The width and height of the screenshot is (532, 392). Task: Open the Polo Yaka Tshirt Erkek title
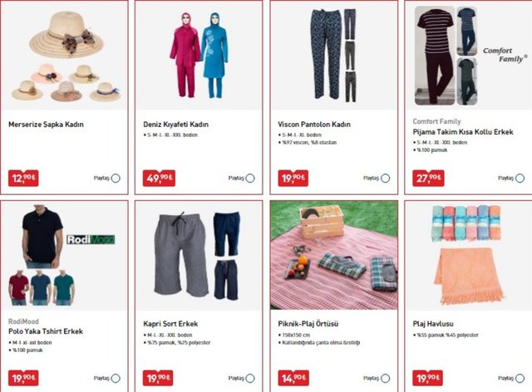(46, 331)
